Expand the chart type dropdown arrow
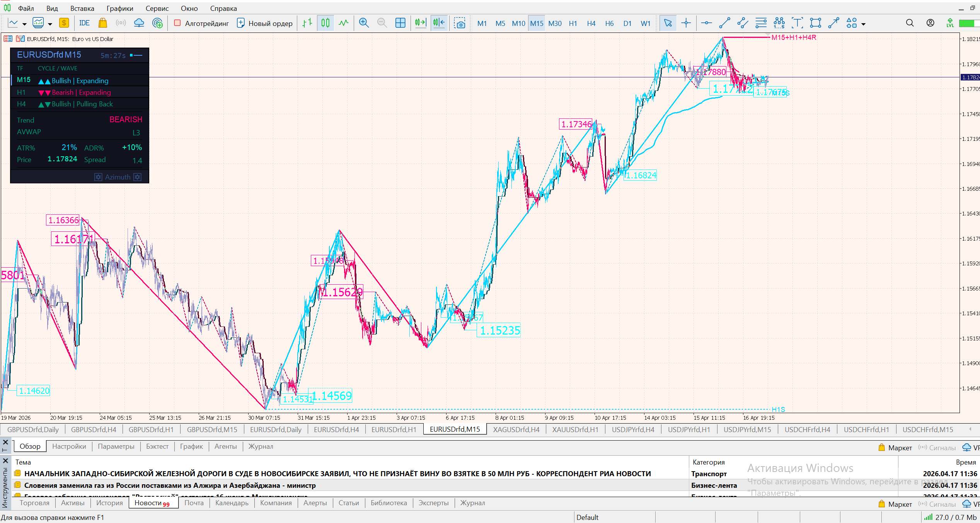Viewport: 980px width, 523px height. click(24, 24)
